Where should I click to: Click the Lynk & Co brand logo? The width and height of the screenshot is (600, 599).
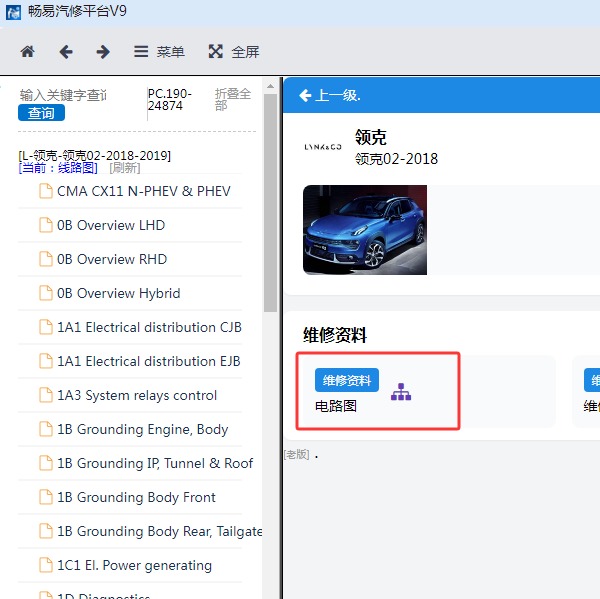pos(323,147)
